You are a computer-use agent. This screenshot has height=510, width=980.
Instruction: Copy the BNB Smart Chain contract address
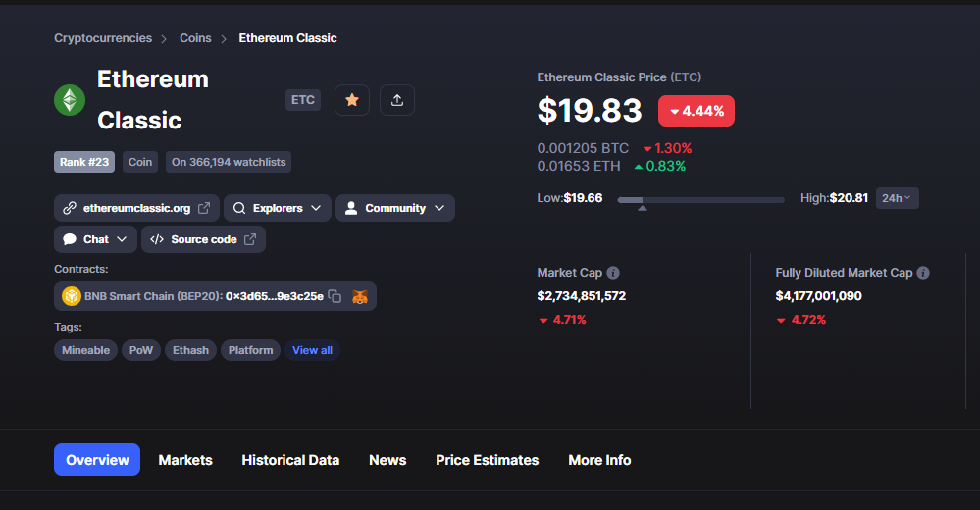pyautogui.click(x=335, y=296)
